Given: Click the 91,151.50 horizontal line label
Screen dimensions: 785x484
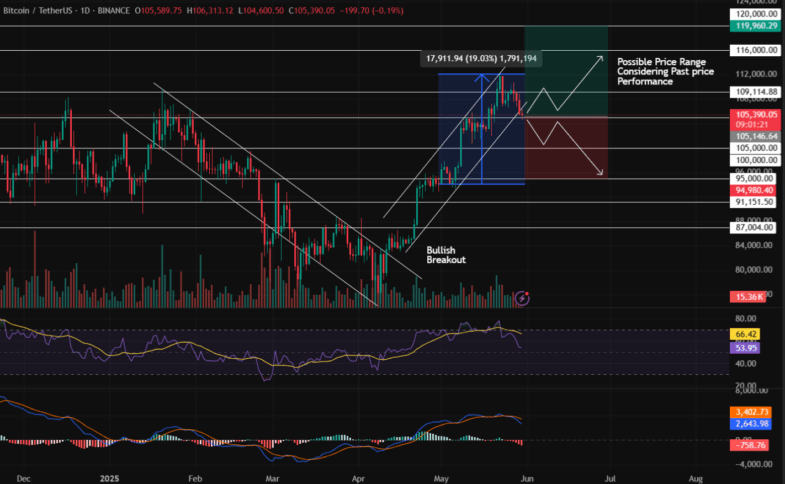Looking at the screenshot, I should pyautogui.click(x=755, y=202).
